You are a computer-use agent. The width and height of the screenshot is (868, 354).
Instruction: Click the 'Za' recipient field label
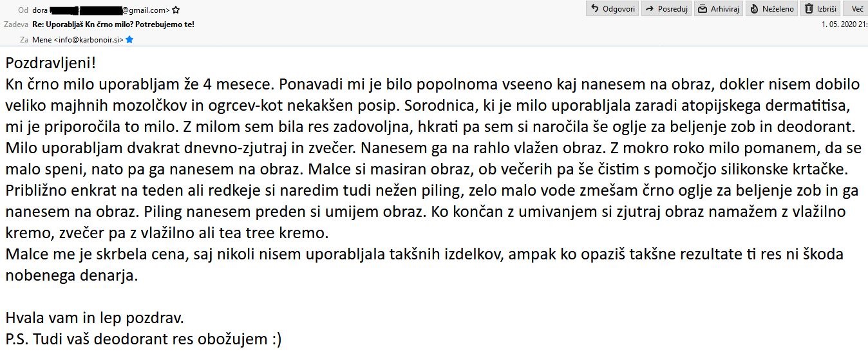click(24, 40)
